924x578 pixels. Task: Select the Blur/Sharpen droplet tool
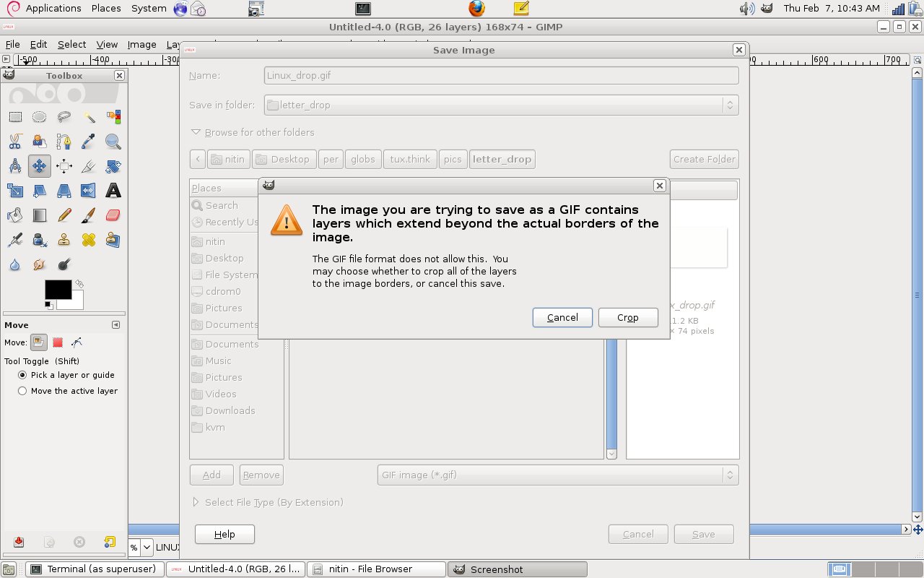[x=15, y=264]
